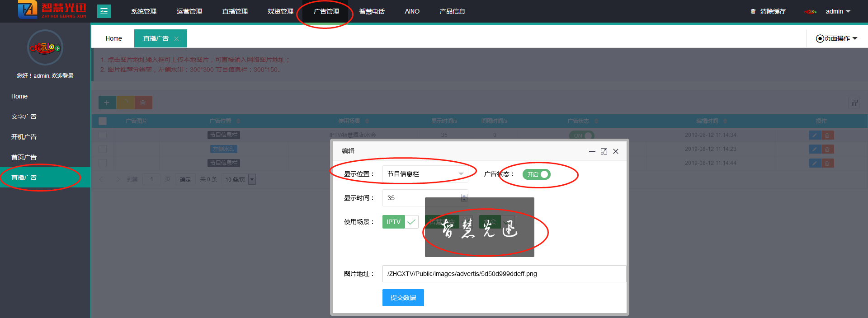
Task: Click the 清除缓存 clear cache icon
Action: coord(753,11)
